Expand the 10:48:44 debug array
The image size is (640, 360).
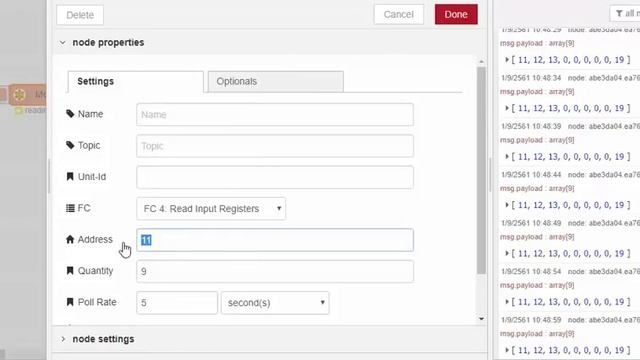point(507,205)
